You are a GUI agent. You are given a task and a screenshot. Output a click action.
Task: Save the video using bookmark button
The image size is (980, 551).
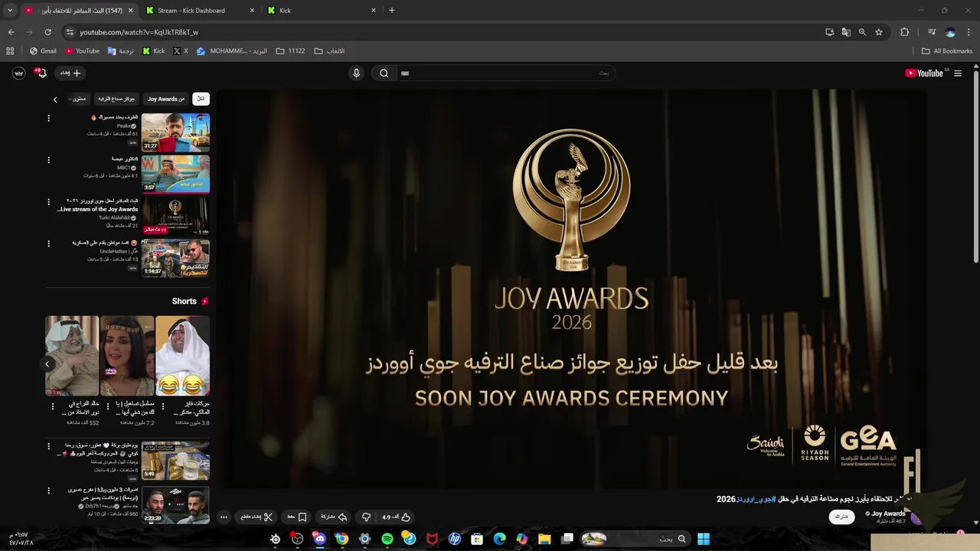pyautogui.click(x=297, y=517)
